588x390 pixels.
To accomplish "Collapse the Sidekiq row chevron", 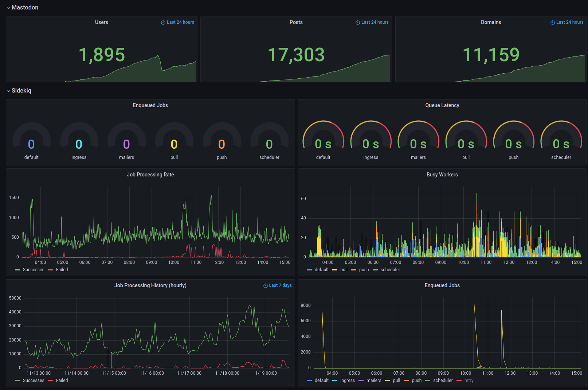I will [x=9, y=91].
